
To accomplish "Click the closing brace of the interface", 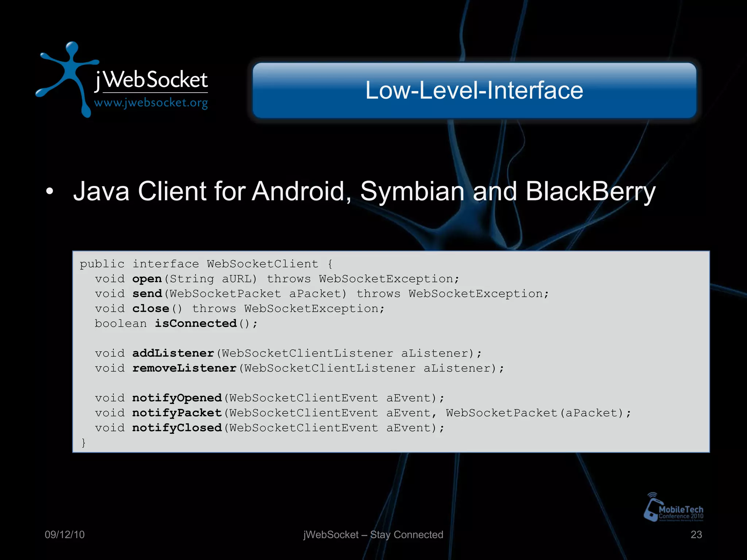I will [x=84, y=443].
